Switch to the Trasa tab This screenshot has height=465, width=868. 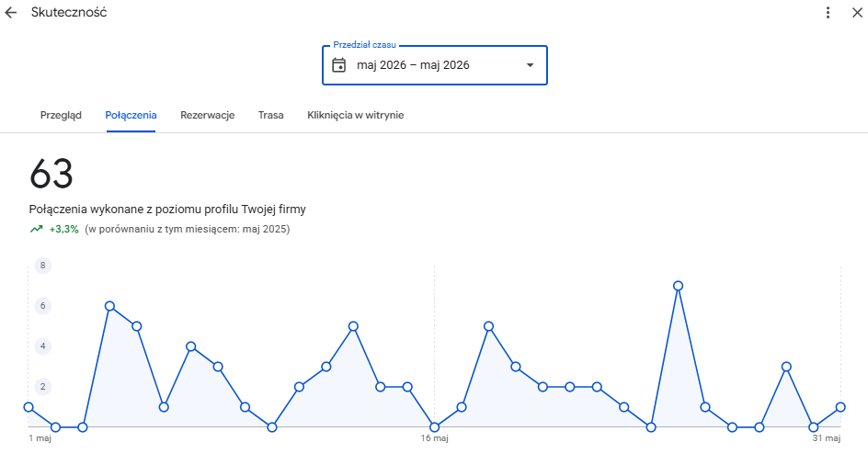(270, 115)
